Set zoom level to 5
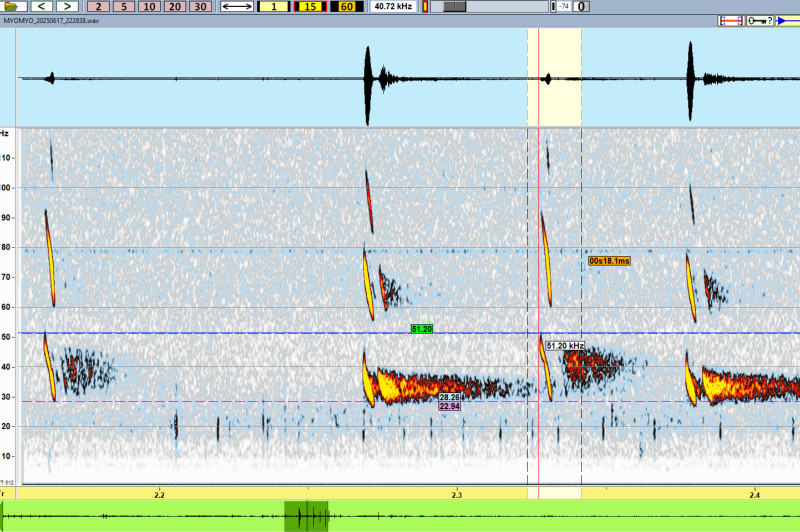This screenshot has height=532, width=800. [122, 6]
